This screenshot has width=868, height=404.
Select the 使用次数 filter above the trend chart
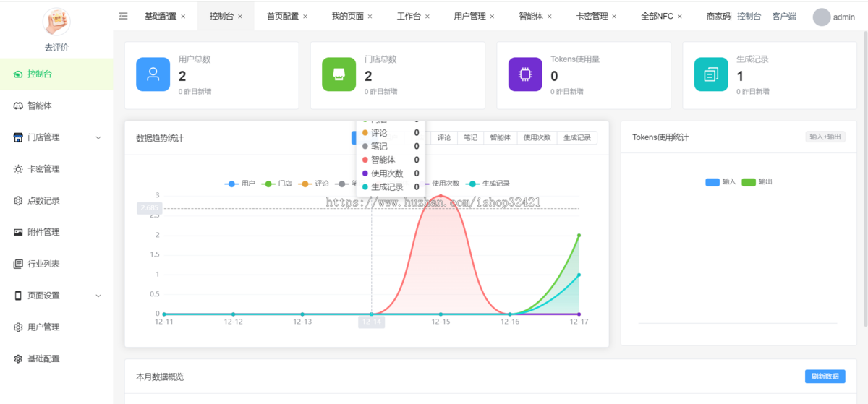(x=537, y=137)
